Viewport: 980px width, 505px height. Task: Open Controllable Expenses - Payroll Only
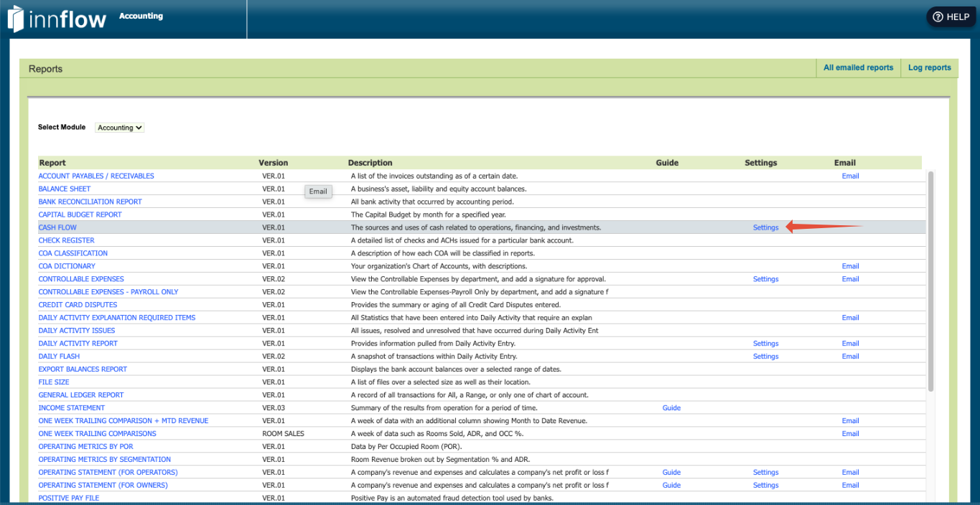tap(108, 292)
